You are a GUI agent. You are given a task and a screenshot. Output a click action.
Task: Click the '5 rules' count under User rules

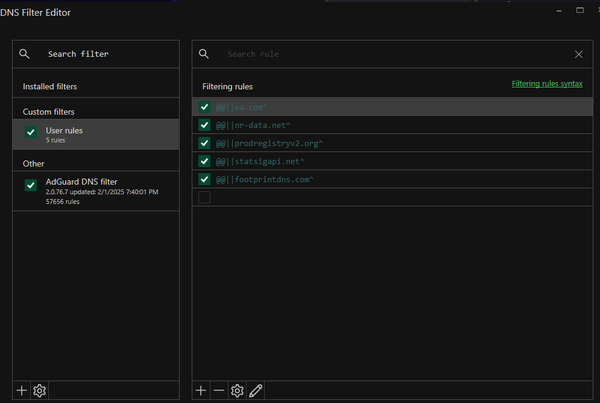pos(55,140)
